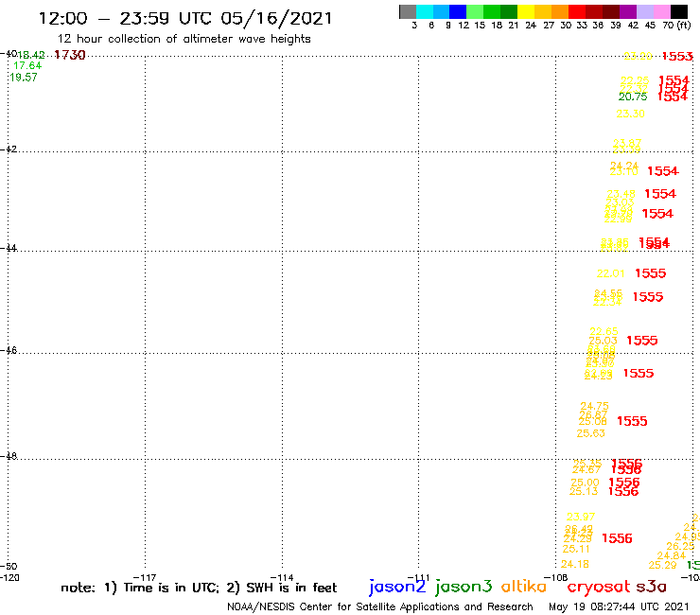
Task: Click the note about UTC time and SWH feet
Action: coord(199,588)
